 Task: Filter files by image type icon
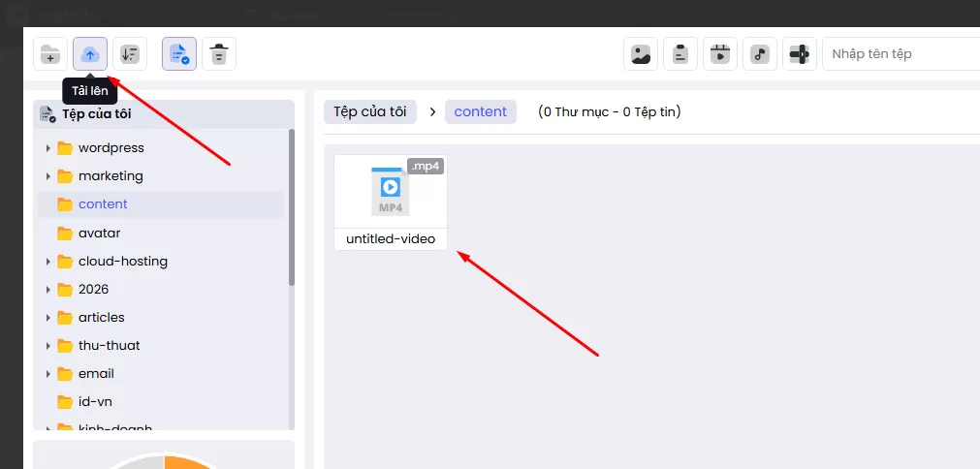(641, 54)
